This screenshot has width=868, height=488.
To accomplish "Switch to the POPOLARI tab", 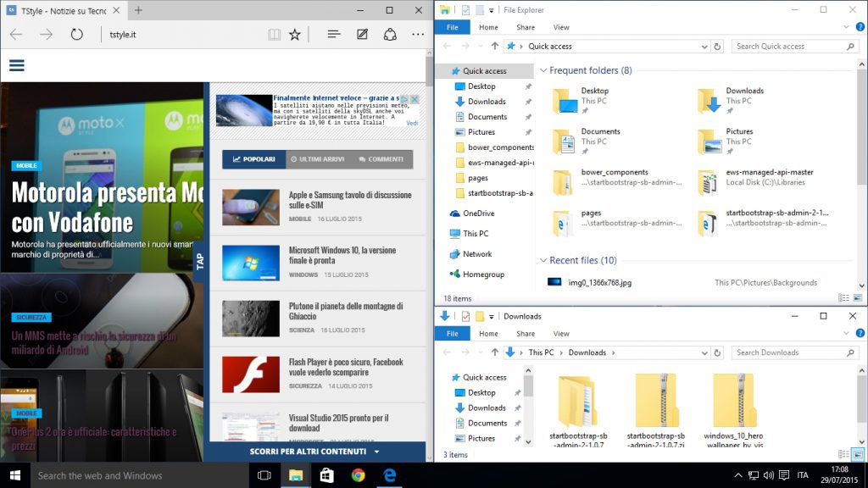I will coord(254,159).
